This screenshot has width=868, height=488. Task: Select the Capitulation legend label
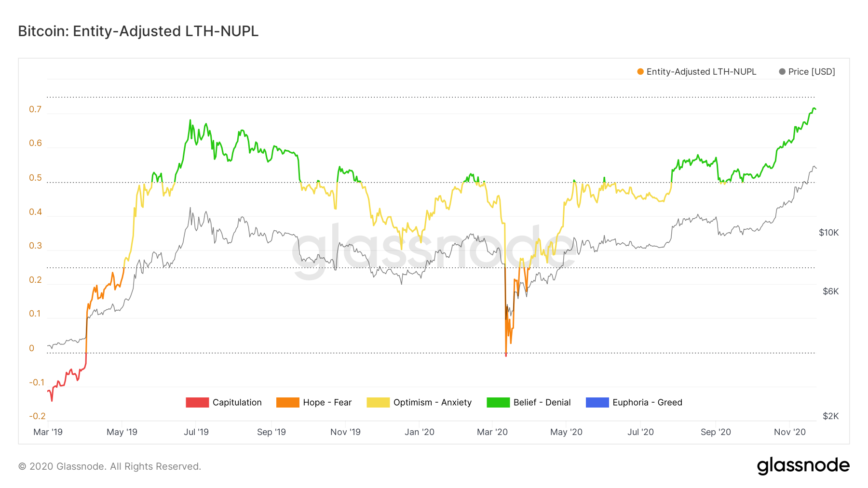237,402
